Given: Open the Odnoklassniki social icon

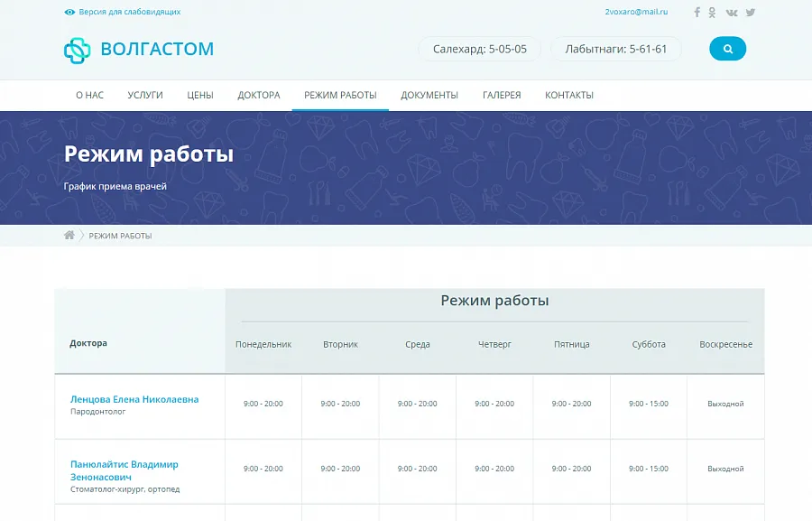Looking at the screenshot, I should [x=712, y=13].
